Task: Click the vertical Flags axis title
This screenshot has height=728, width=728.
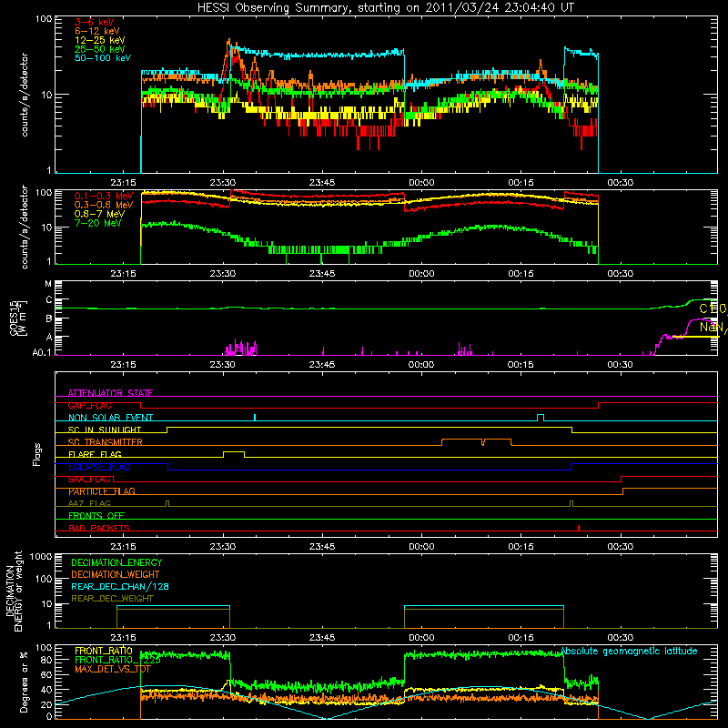Action: coord(37,454)
